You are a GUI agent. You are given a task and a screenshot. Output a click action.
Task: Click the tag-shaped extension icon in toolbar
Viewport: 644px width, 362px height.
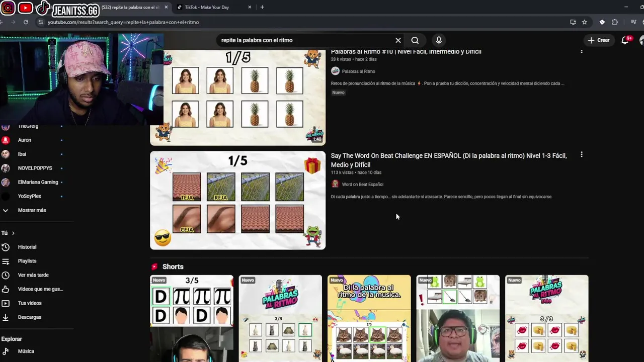coord(602,22)
